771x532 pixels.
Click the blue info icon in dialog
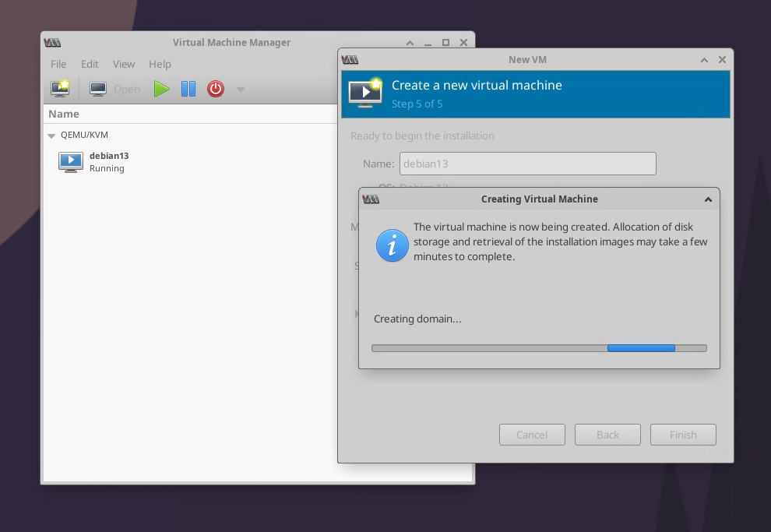click(392, 245)
